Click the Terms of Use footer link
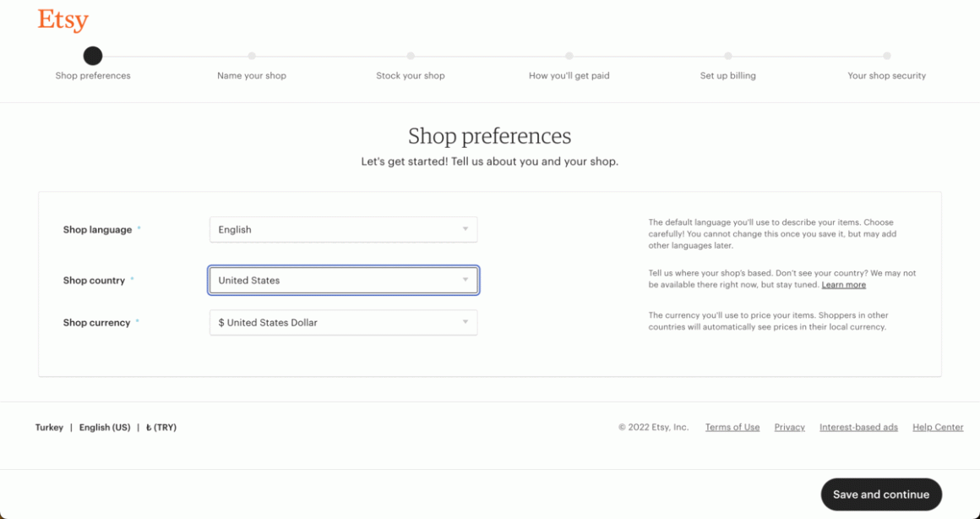Screen dimensions: 980x519 pos(732,427)
